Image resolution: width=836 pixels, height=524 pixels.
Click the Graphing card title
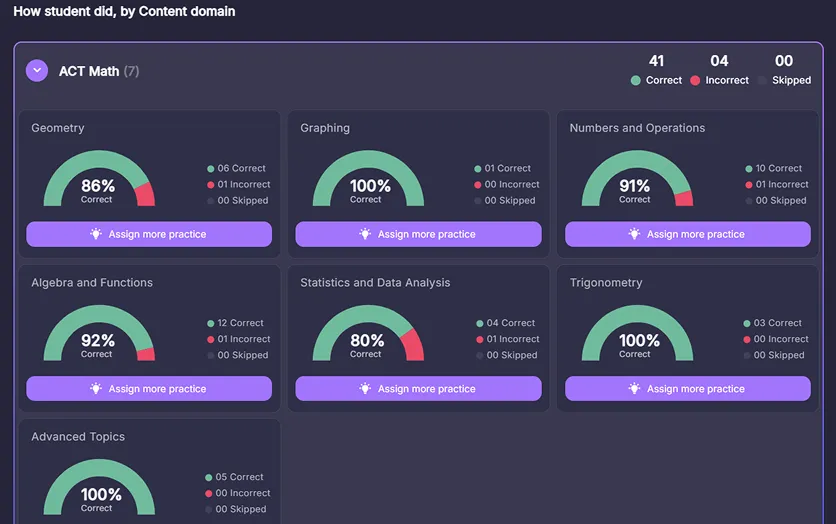point(325,128)
